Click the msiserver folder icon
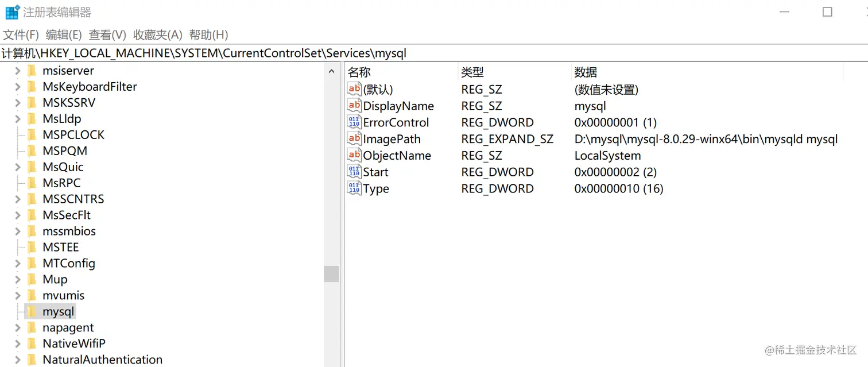 tap(32, 71)
